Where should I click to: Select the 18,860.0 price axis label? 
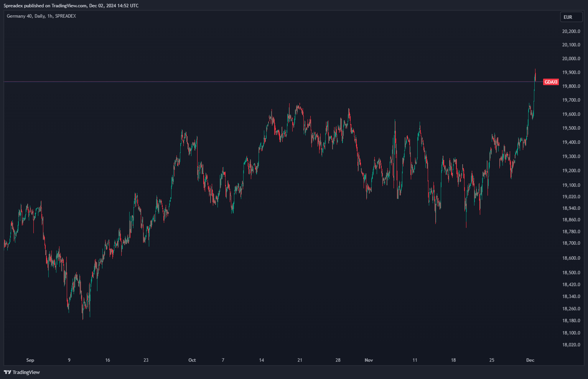pos(571,220)
